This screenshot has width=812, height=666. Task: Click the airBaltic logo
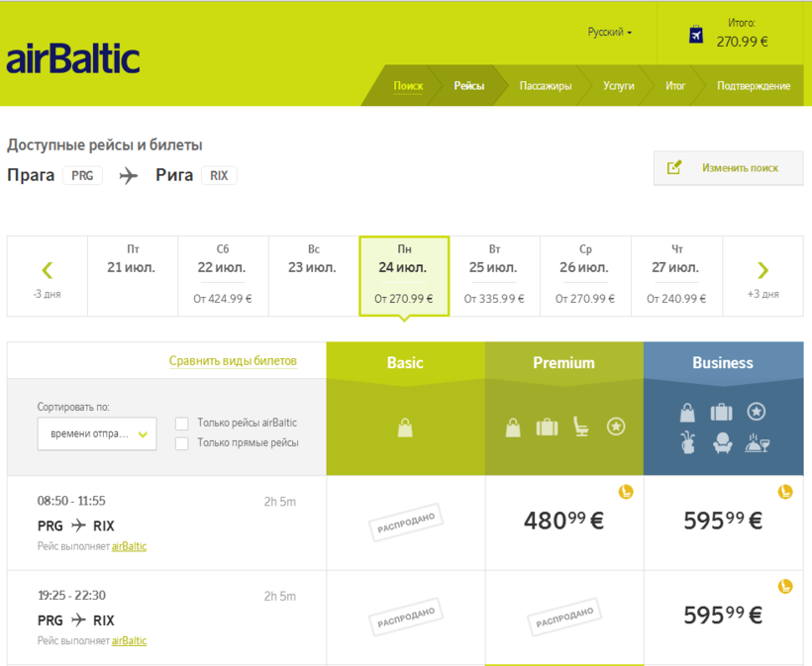[x=73, y=58]
